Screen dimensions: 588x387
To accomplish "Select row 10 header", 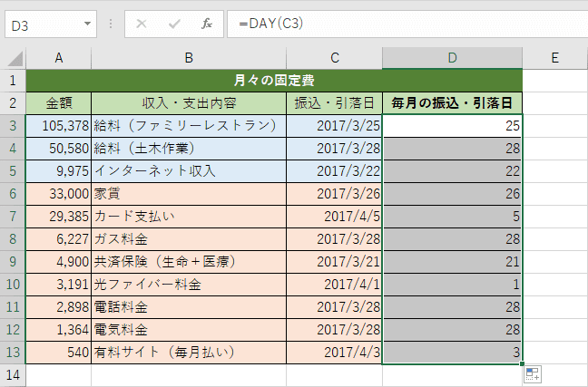I will [x=13, y=285].
